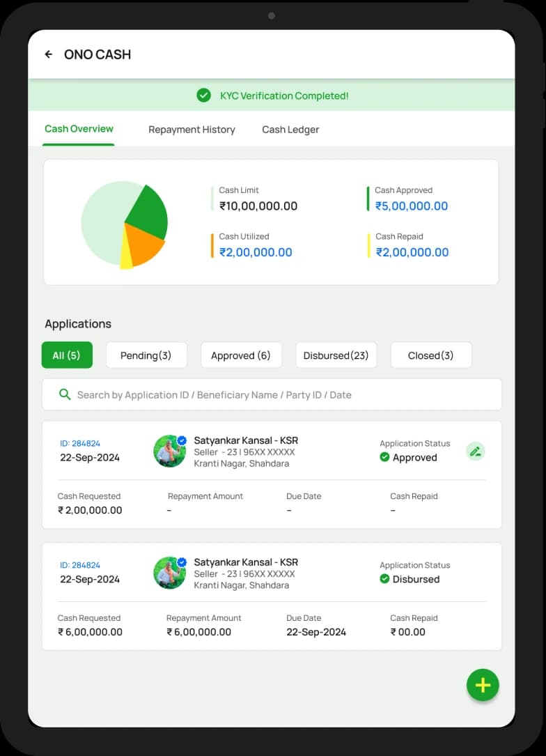Click the green KYC verification checkmark icon
Image resolution: width=546 pixels, height=756 pixels.
204,95
